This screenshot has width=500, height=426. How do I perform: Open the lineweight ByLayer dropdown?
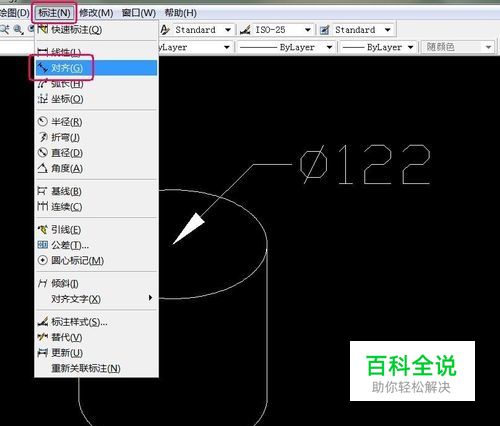[x=411, y=47]
